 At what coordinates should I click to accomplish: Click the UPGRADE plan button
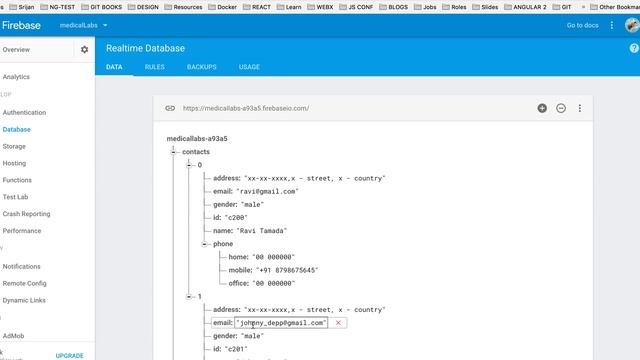69,356
